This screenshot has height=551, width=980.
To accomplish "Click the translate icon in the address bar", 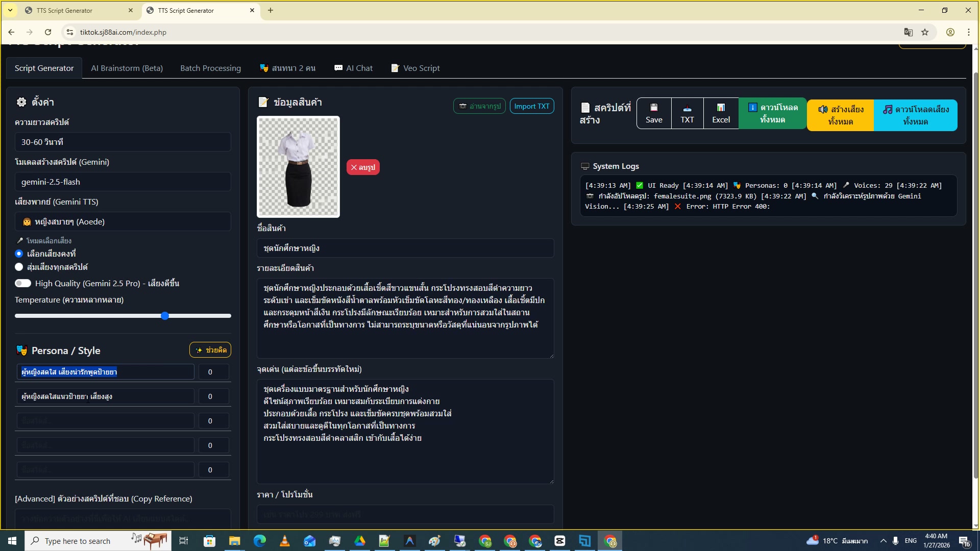I will [908, 32].
